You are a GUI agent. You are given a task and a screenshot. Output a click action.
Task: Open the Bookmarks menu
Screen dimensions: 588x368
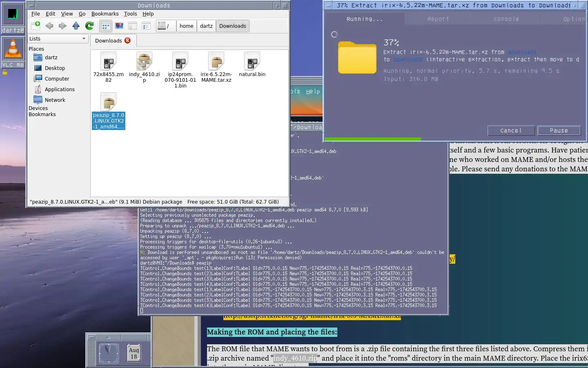pyautogui.click(x=105, y=13)
